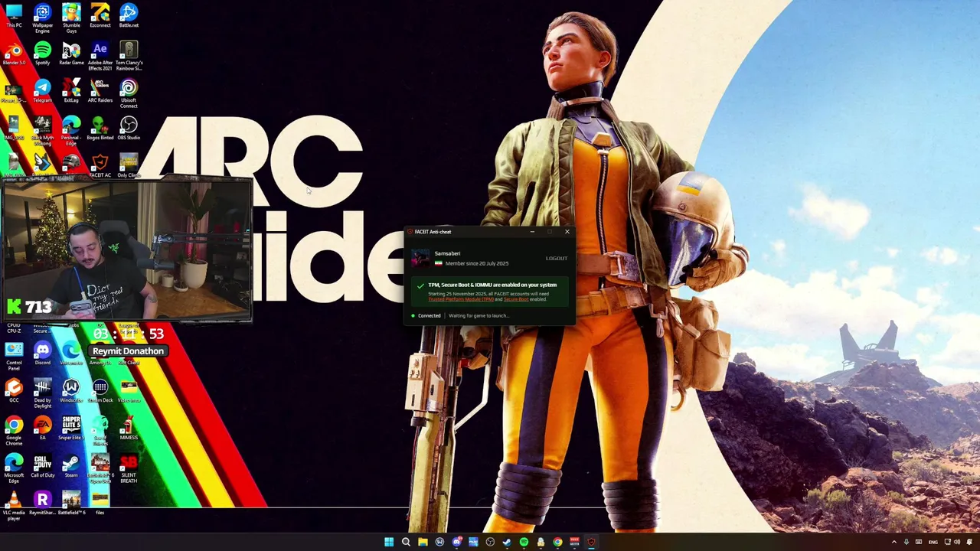The height and width of the screenshot is (551, 980).
Task: Click the Connected status in FACEIT
Action: pyautogui.click(x=426, y=315)
